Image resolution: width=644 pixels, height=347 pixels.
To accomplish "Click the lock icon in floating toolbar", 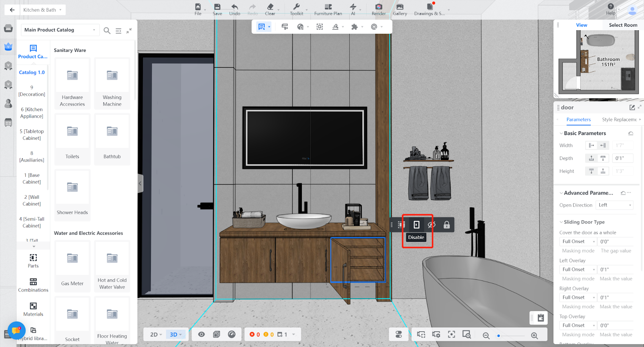I will tap(446, 225).
